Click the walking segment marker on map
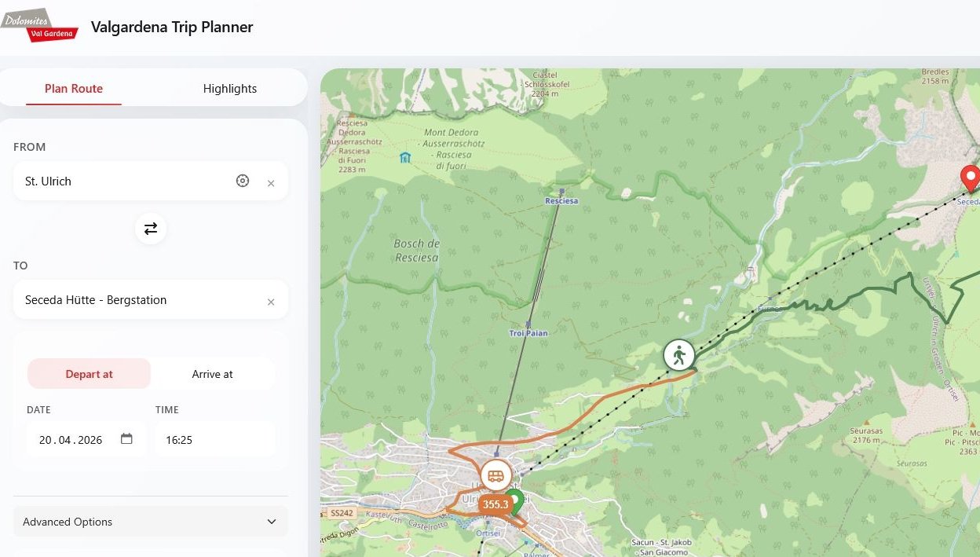Viewport: 980px width, 557px height. [x=679, y=355]
